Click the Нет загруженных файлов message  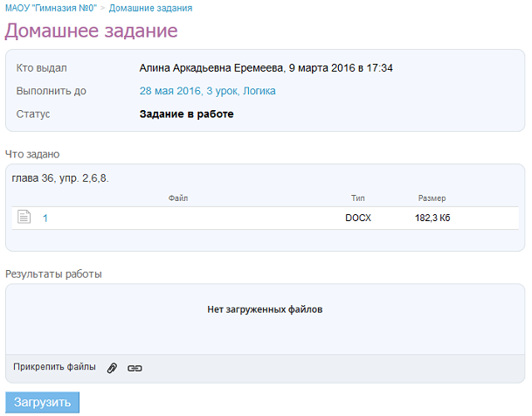265,309
